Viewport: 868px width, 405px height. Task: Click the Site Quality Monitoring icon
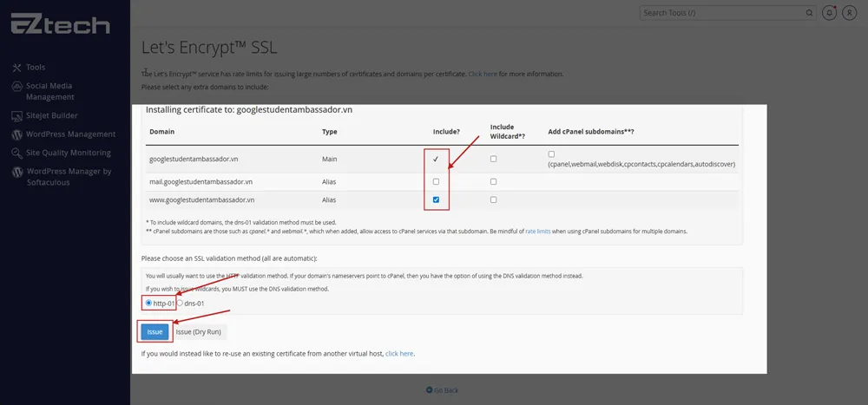coord(16,154)
